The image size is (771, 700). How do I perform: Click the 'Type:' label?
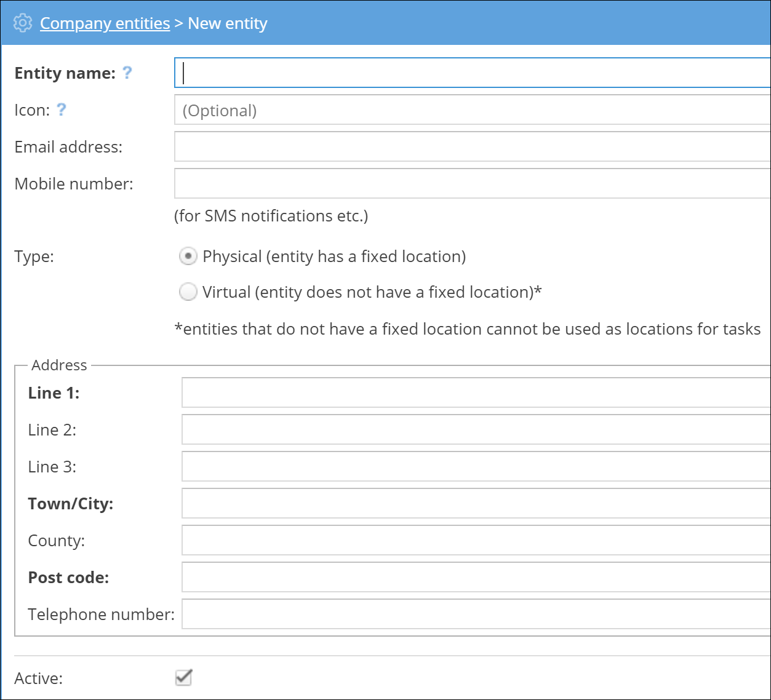pos(34,257)
